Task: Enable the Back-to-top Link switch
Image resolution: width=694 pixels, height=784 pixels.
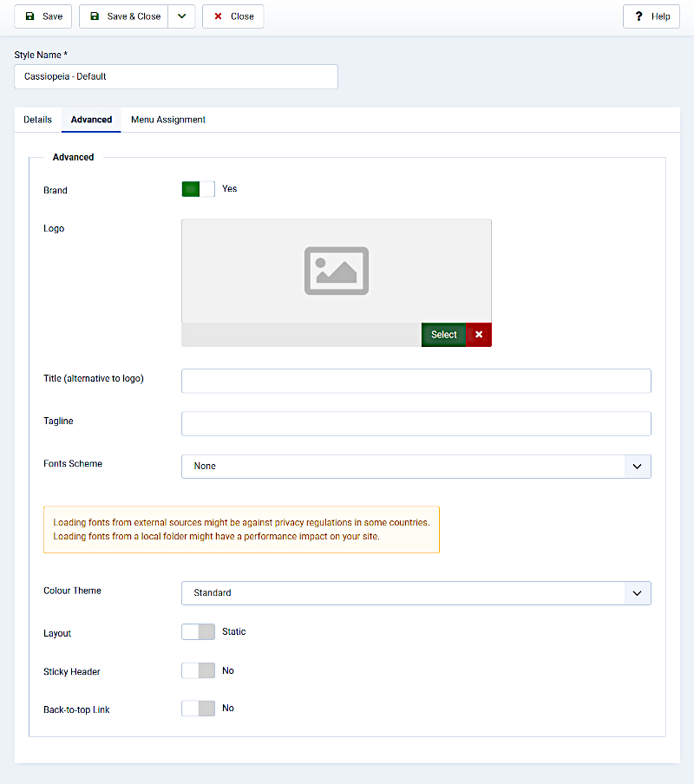Action: tap(198, 709)
